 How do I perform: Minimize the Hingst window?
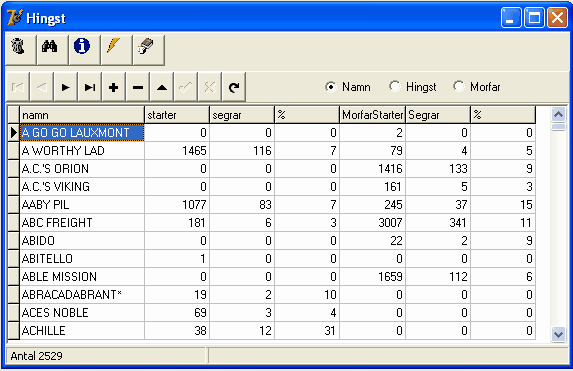tap(511, 18)
